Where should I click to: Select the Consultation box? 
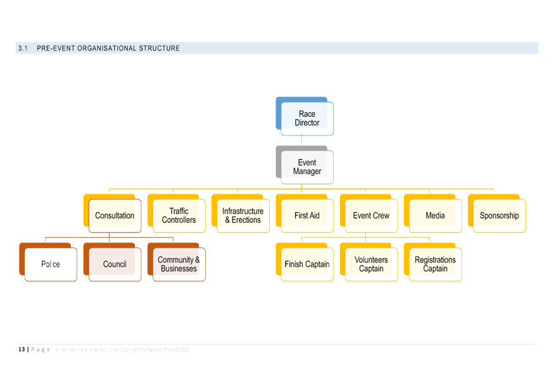113,214
